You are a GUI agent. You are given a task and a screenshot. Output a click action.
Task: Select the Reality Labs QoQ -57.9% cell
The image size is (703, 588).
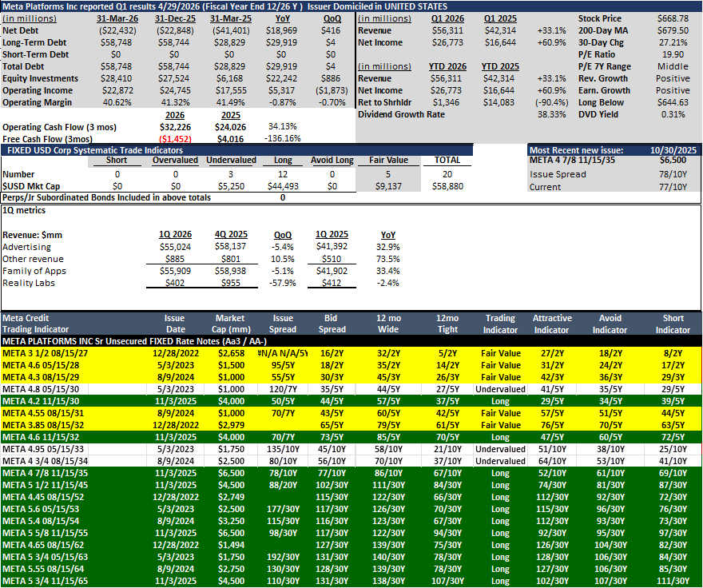[283, 283]
